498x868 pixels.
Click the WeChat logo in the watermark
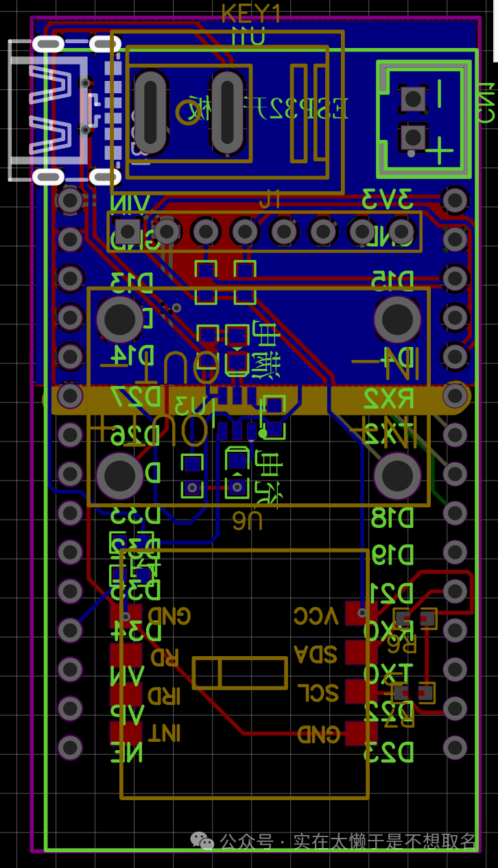(202, 841)
